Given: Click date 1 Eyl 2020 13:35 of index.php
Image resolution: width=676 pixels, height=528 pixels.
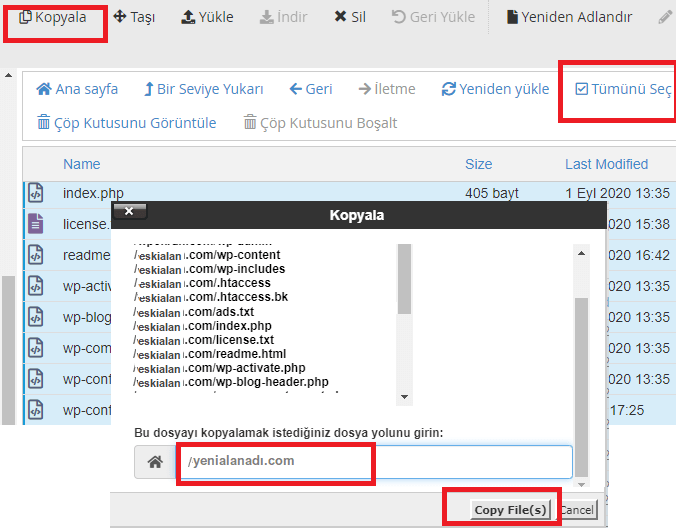Looking at the screenshot, I should click(617, 193).
